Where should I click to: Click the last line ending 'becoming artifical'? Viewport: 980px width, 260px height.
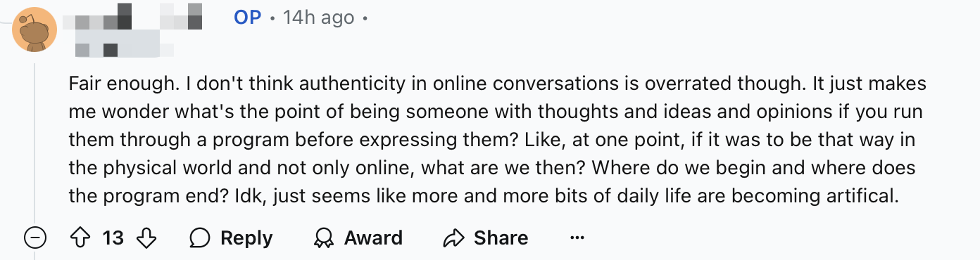click(x=484, y=195)
